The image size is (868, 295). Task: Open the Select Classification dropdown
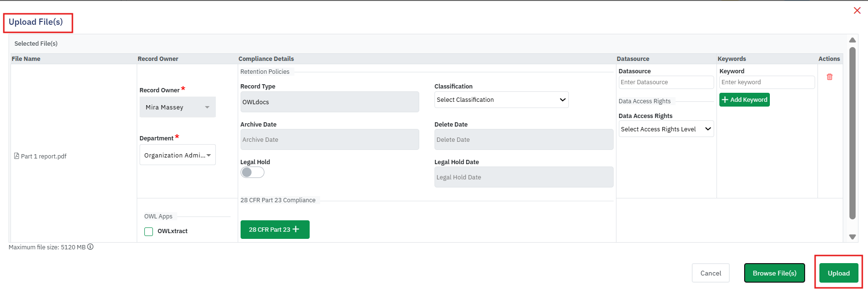[x=501, y=99]
